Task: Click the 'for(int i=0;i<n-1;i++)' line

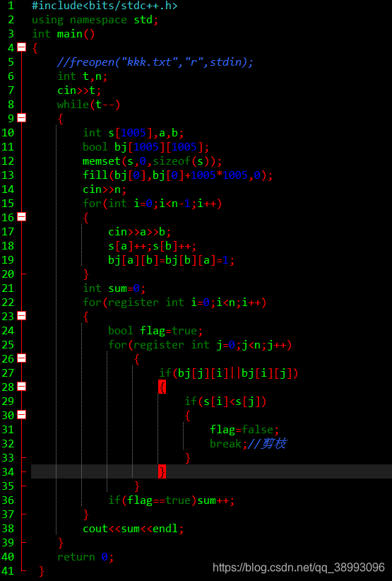Action: (x=152, y=204)
